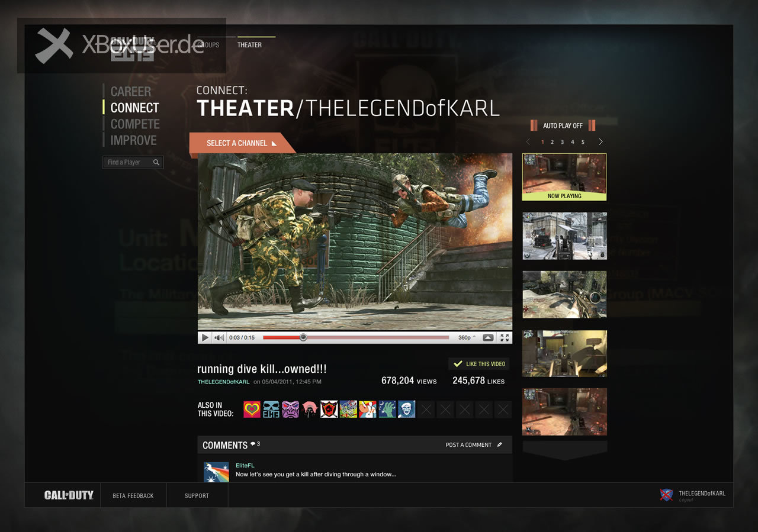The width and height of the screenshot is (758, 532).
Task: Switch to the Theater tab
Action: tap(249, 45)
